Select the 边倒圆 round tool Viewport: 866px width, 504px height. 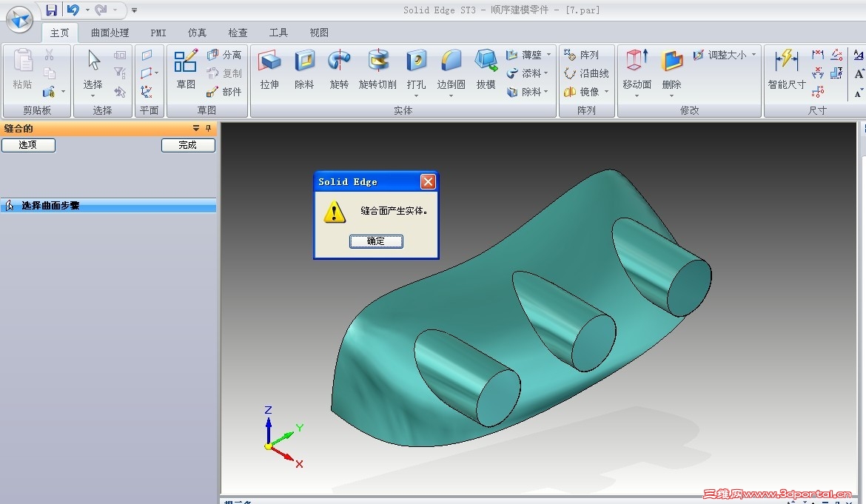coord(451,69)
